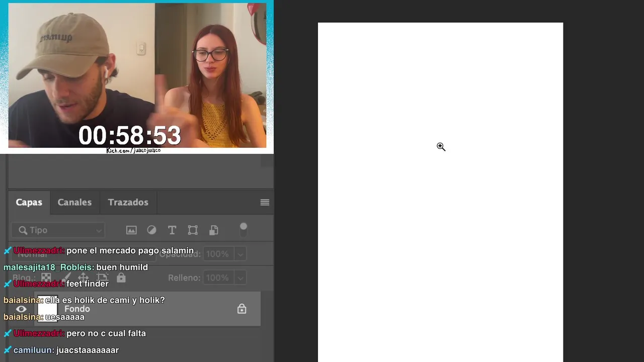Image resolution: width=644 pixels, height=362 pixels.
Task: Open the Opacidad dropdown arrow
Action: click(x=240, y=254)
